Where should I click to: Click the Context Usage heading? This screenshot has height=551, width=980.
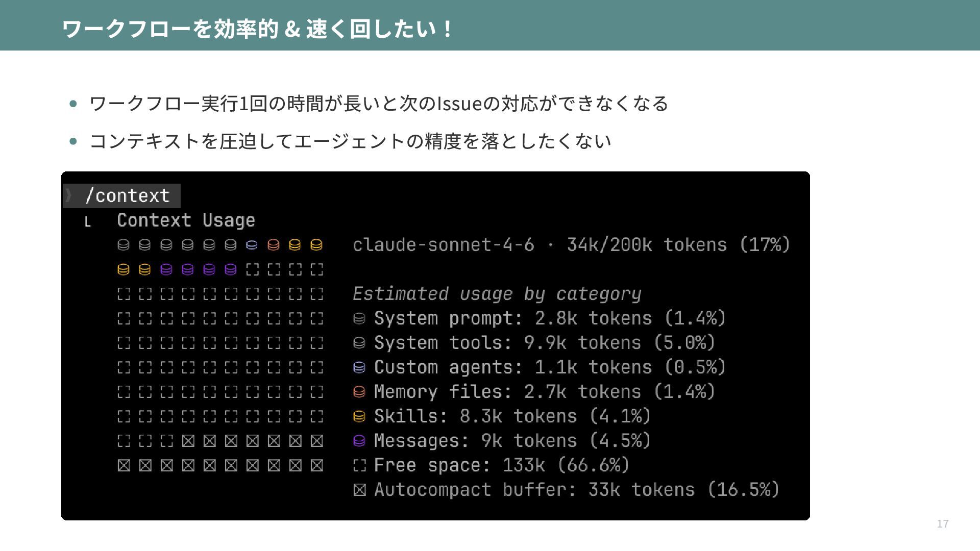[186, 220]
